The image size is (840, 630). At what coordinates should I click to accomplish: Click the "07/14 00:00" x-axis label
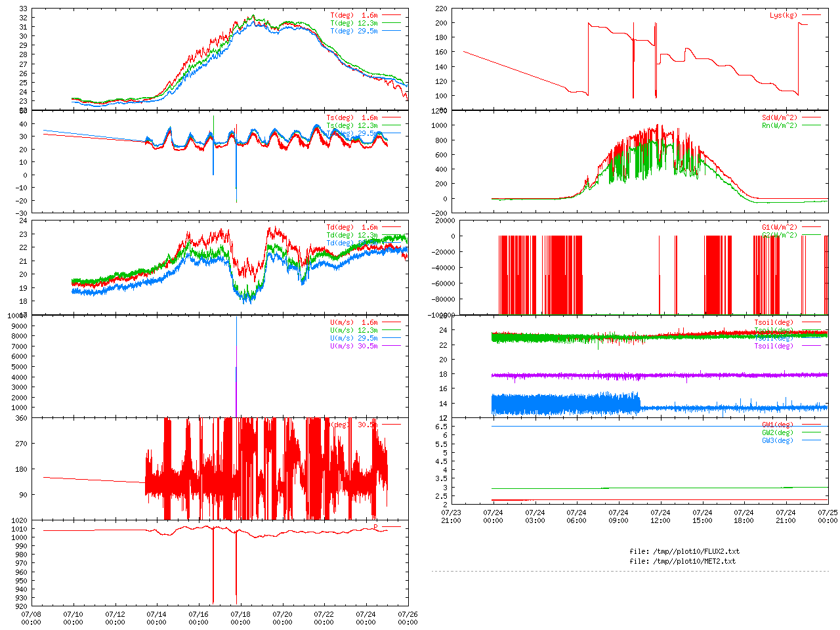(x=157, y=619)
